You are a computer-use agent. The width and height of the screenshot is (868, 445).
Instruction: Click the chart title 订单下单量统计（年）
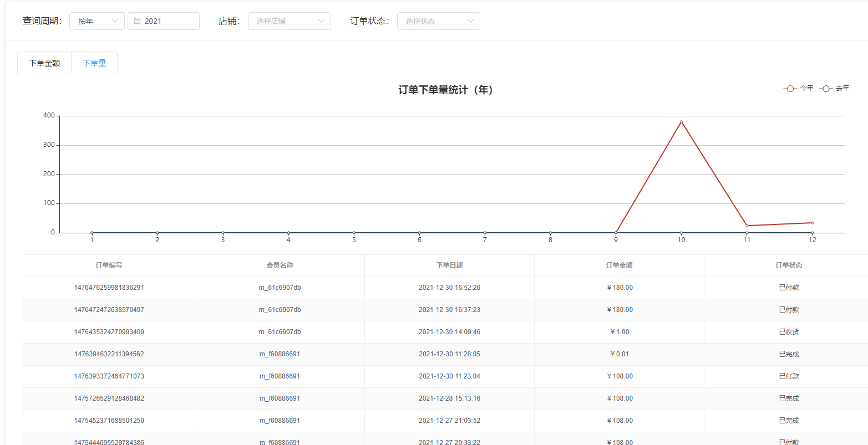tap(446, 90)
